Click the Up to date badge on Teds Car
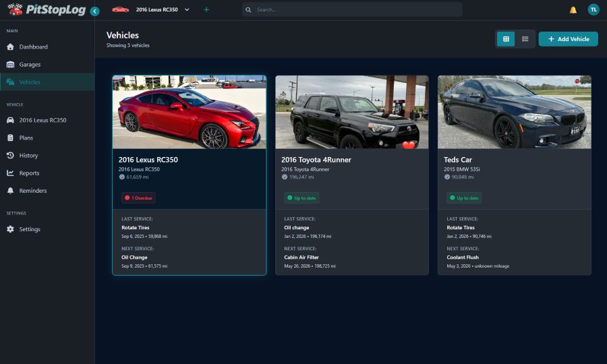607x364 pixels. pos(464,198)
